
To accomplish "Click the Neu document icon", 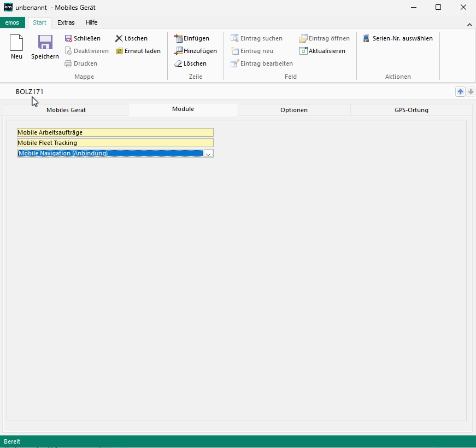I will pos(16,46).
